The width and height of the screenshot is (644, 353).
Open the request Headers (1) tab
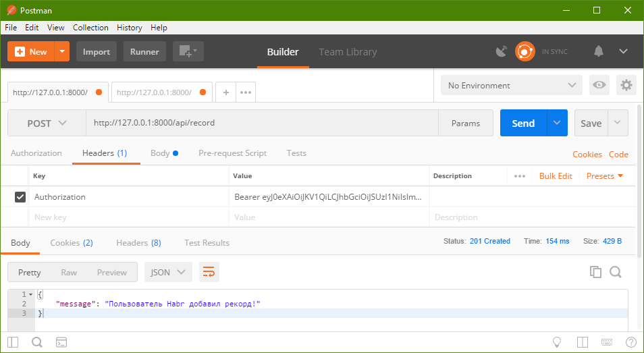tap(105, 153)
